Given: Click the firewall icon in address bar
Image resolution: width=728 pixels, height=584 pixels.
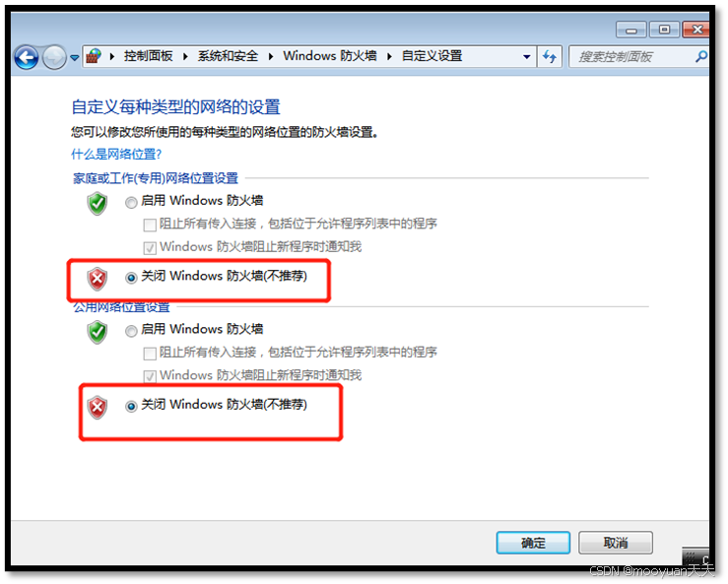Looking at the screenshot, I should 94,57.
